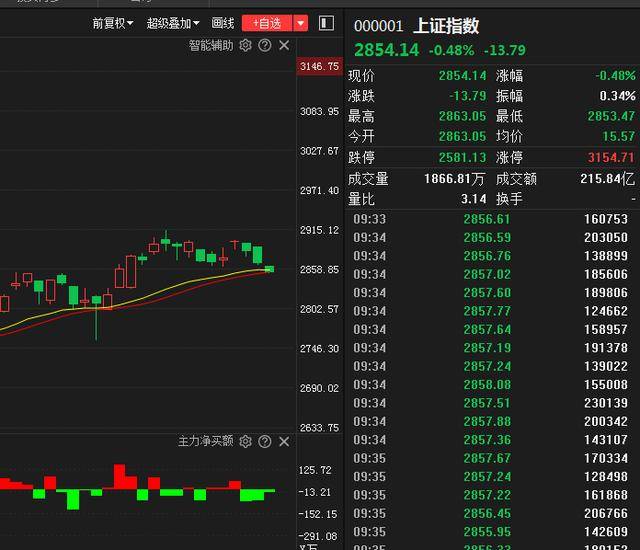The width and height of the screenshot is (640, 550).
Task: Click 振幅 value 0.34%
Action: 618,96
